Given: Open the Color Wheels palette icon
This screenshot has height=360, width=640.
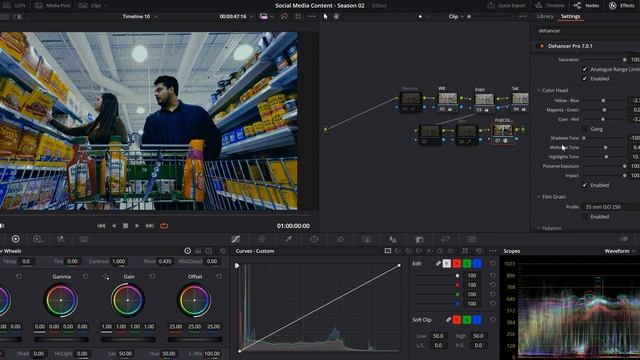Looking at the screenshot, I should (16, 239).
